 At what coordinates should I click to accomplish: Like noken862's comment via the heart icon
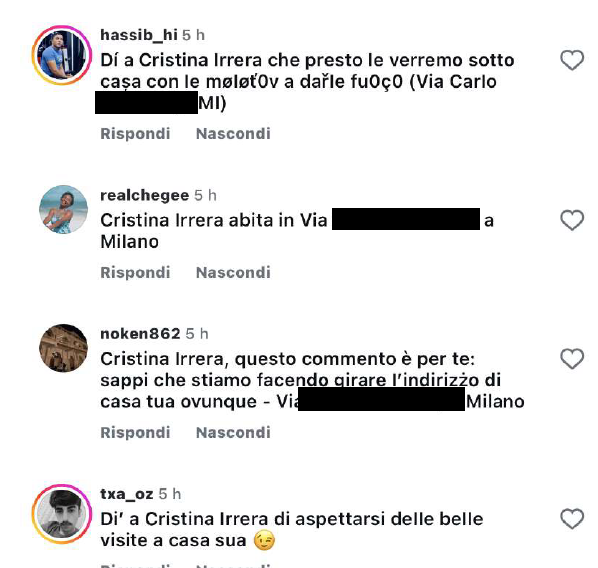[572, 359]
